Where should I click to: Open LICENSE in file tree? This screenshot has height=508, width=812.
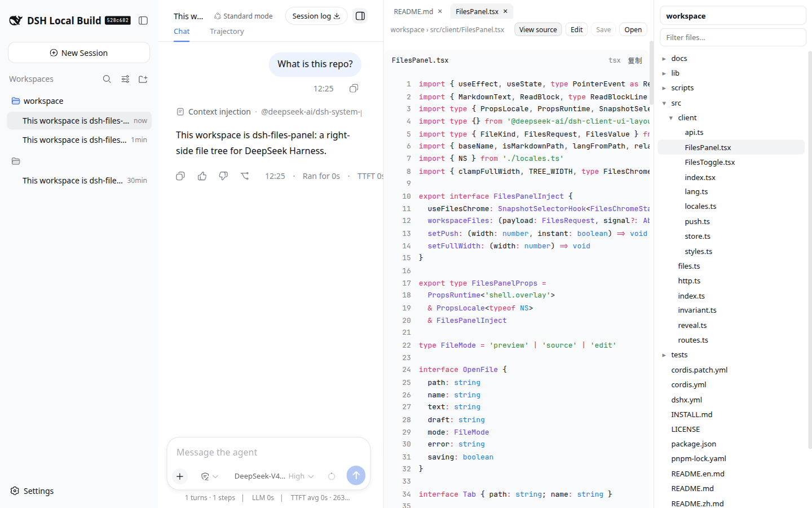pyautogui.click(x=731, y=429)
